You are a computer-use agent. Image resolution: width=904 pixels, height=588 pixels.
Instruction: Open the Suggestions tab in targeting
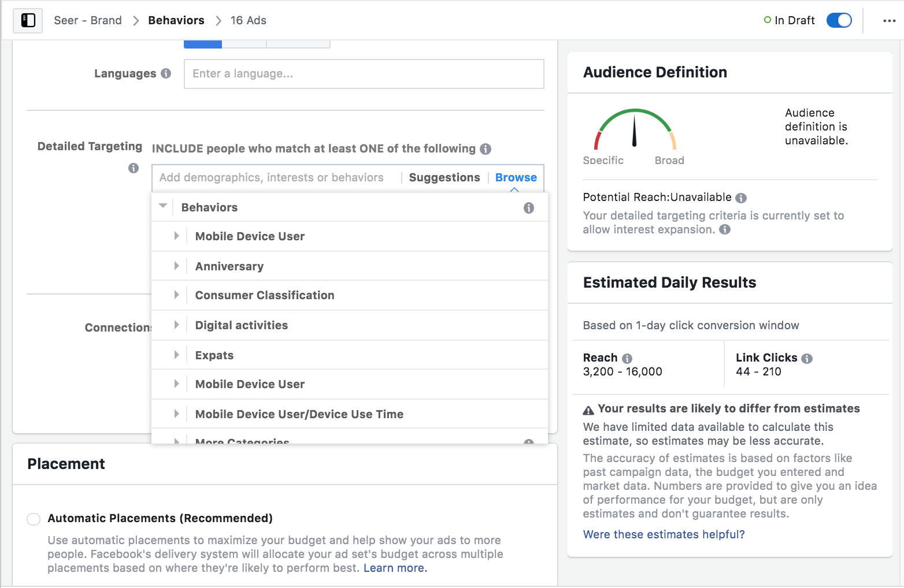444,177
